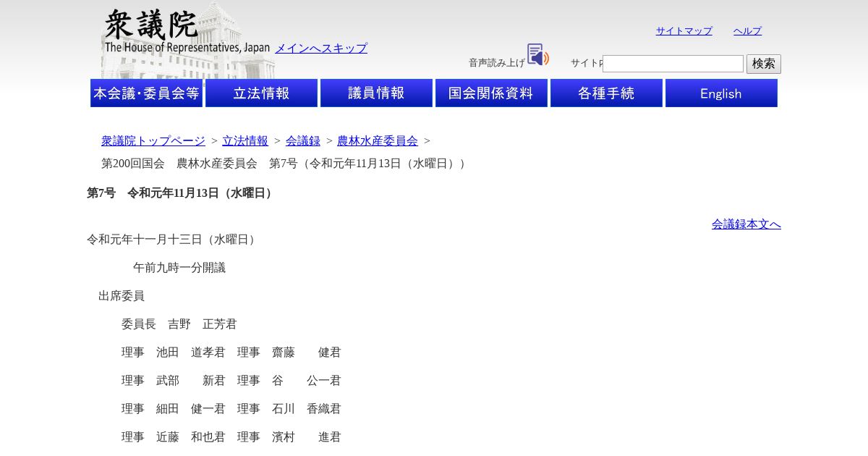Click the 会議録 breadcrumb link
This screenshot has height=456, width=868.
[x=303, y=141]
